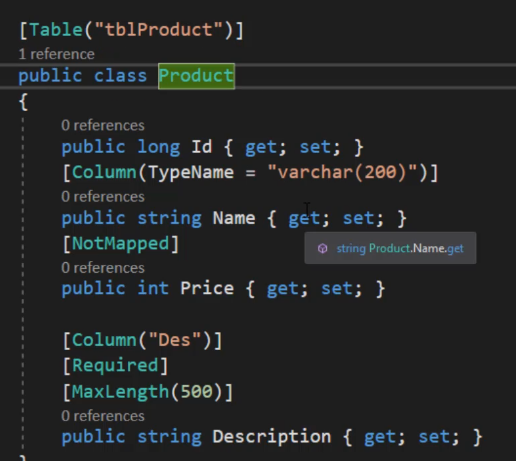Click the highlighted Product class name
516x461 pixels.
tap(196, 76)
